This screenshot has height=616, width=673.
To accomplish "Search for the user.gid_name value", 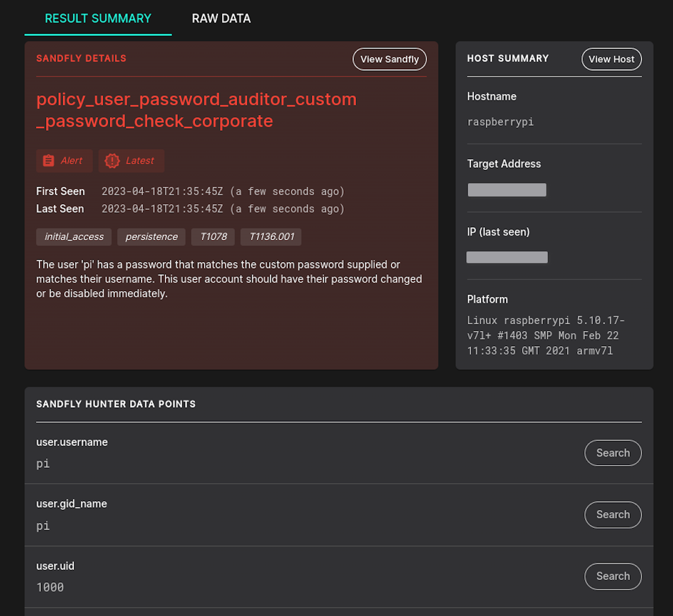I will pos(612,514).
